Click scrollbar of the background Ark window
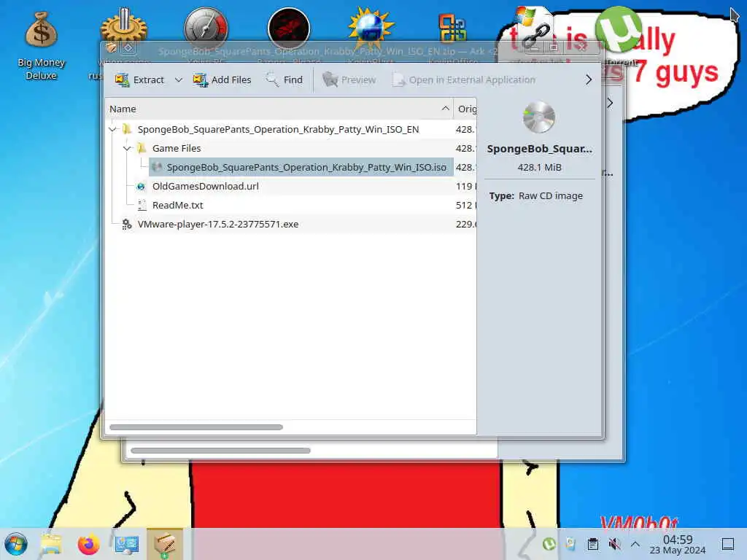The image size is (747, 560). pyautogui.click(x=220, y=451)
